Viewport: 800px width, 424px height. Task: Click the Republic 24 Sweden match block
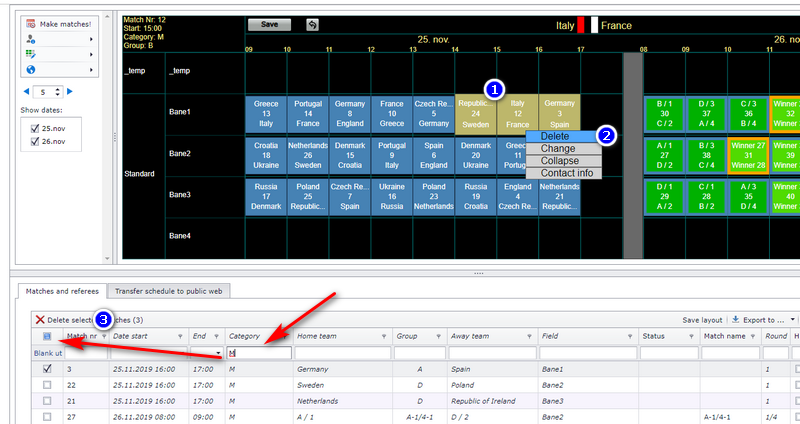click(476, 113)
